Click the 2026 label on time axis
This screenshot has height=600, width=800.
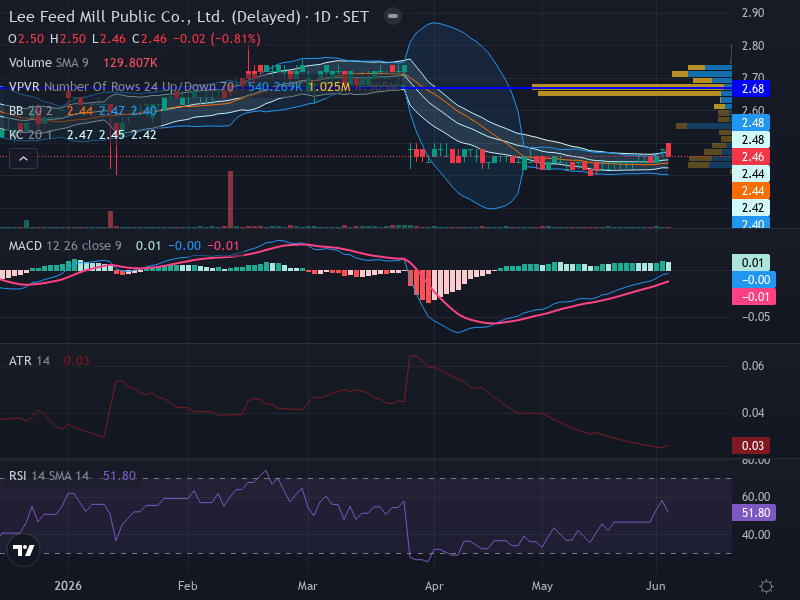coord(68,586)
